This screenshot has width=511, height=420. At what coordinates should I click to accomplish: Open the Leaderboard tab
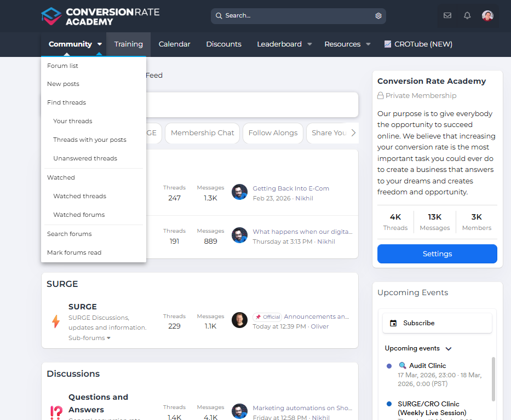point(279,44)
